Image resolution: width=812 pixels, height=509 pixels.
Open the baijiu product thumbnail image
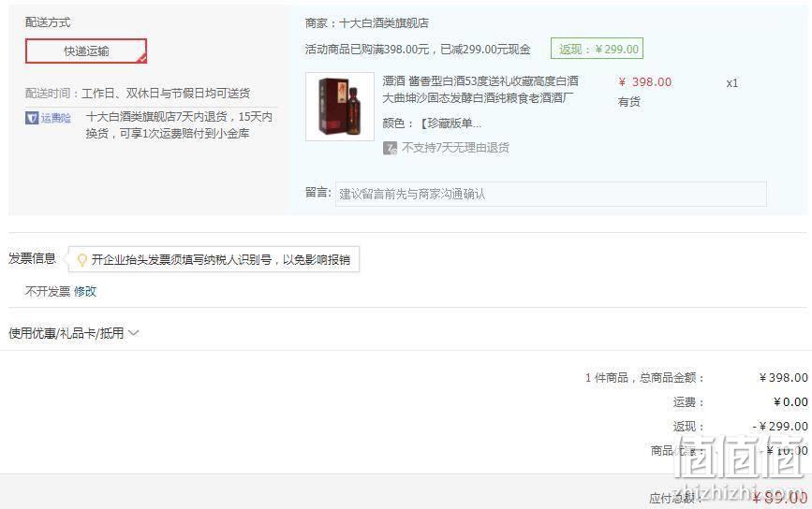340,107
